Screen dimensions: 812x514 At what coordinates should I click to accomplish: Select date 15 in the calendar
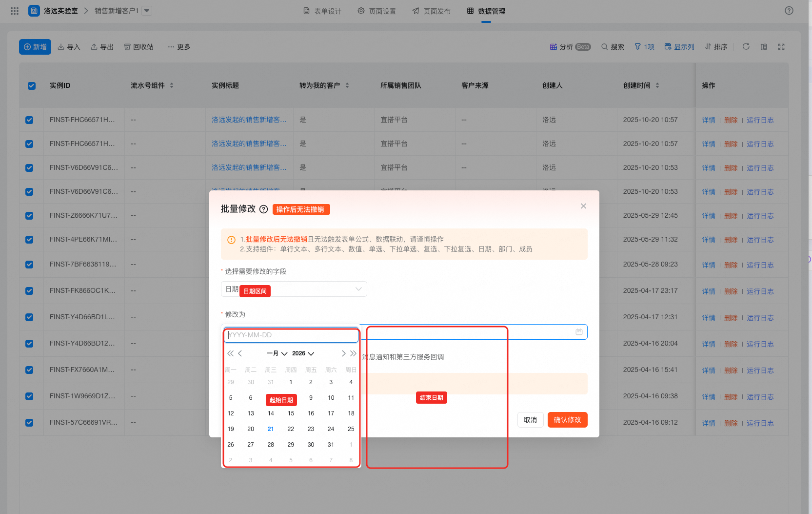coord(291,413)
